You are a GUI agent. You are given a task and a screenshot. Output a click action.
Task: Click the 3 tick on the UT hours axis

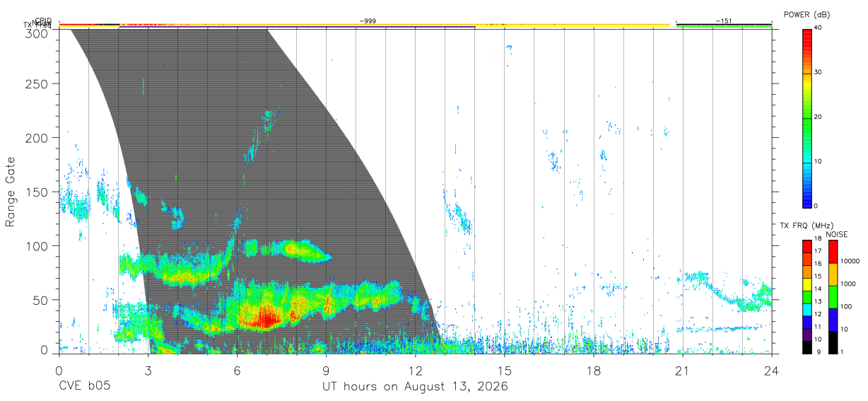coord(148,370)
